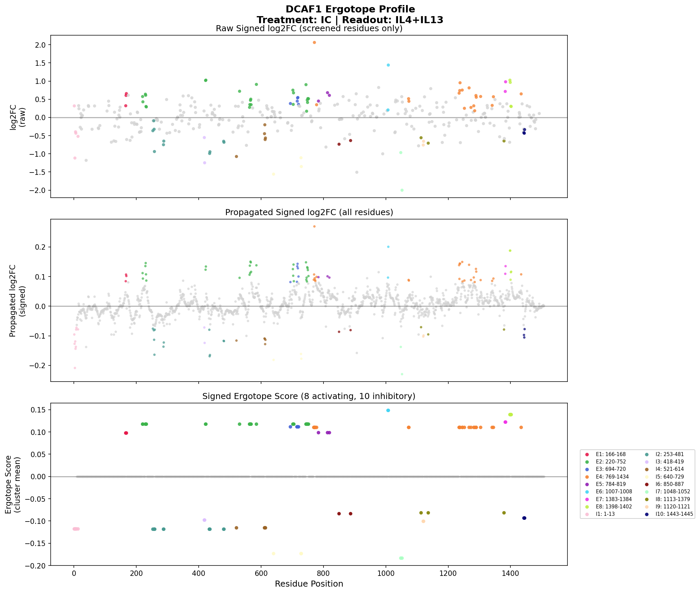Click the I6: 850-887 dark red legend marker
Image resolution: width=700 pixels, height=593 pixels.
pos(647,484)
